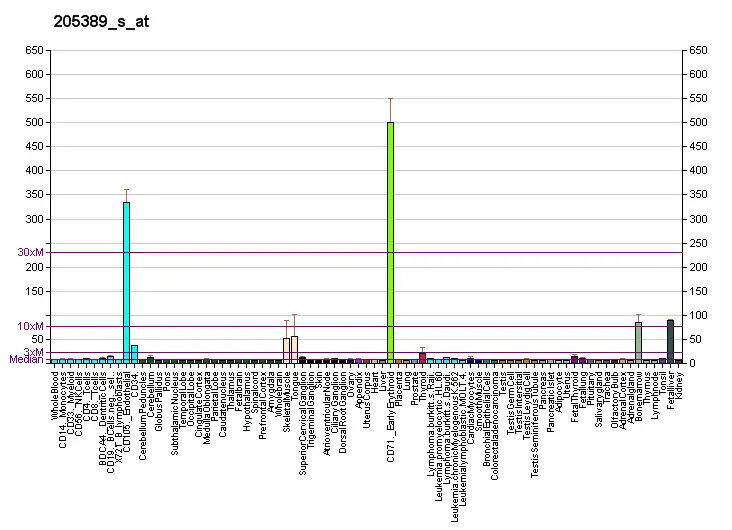Click the 30xM threshold label
The height and width of the screenshot is (530, 732).
[30, 252]
